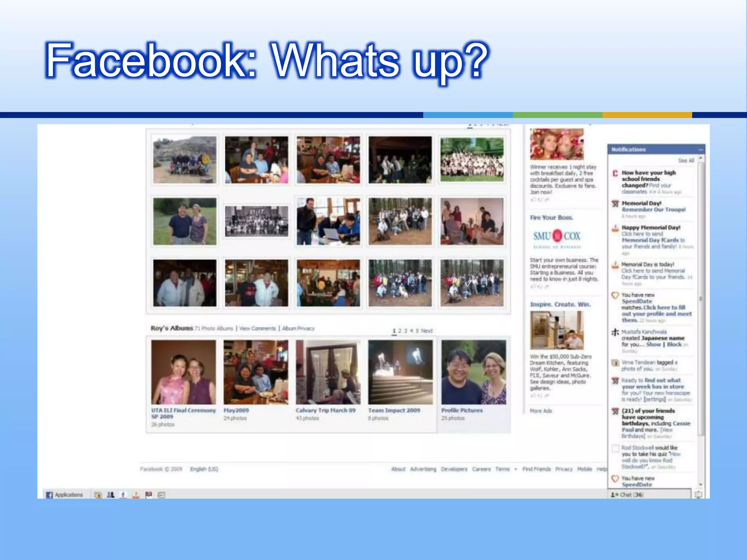The width and height of the screenshot is (747, 560).
Task: Open the UTA ELI Final Ceremony SP 2009 album
Action: 183,372
